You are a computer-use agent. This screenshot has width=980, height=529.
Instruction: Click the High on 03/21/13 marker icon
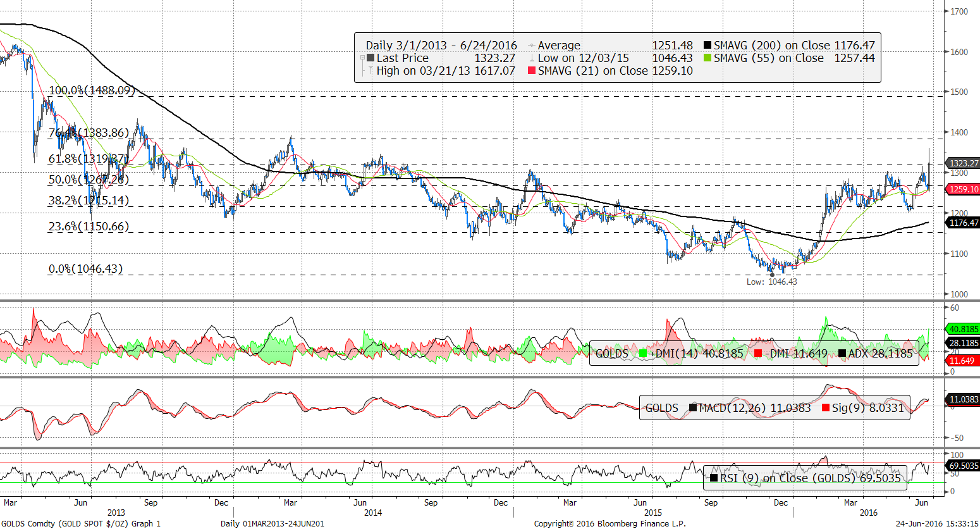pos(371,71)
